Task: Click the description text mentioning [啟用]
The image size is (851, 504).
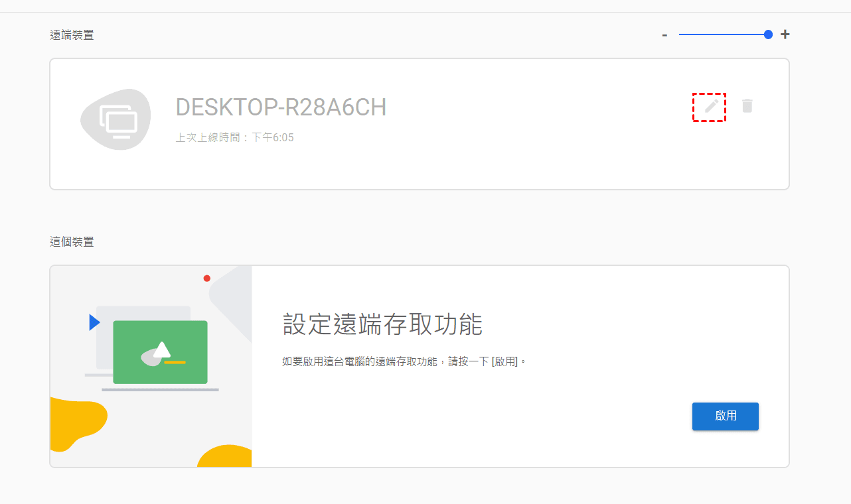Action: (404, 361)
